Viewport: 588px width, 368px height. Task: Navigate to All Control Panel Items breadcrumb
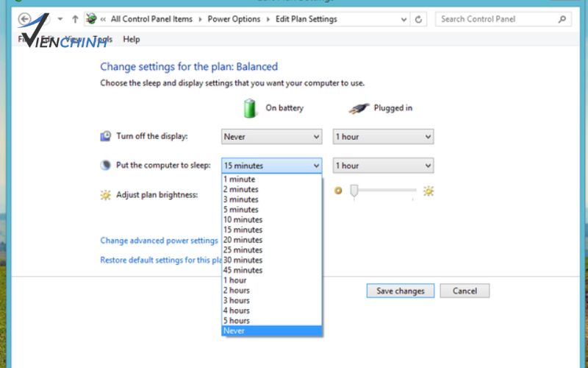(151, 19)
